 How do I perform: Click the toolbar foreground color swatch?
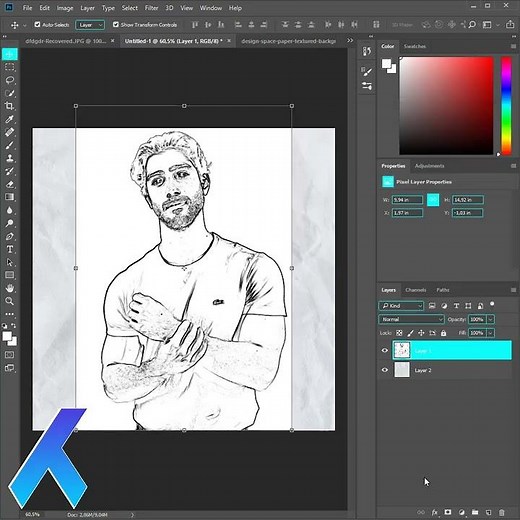(x=7, y=336)
